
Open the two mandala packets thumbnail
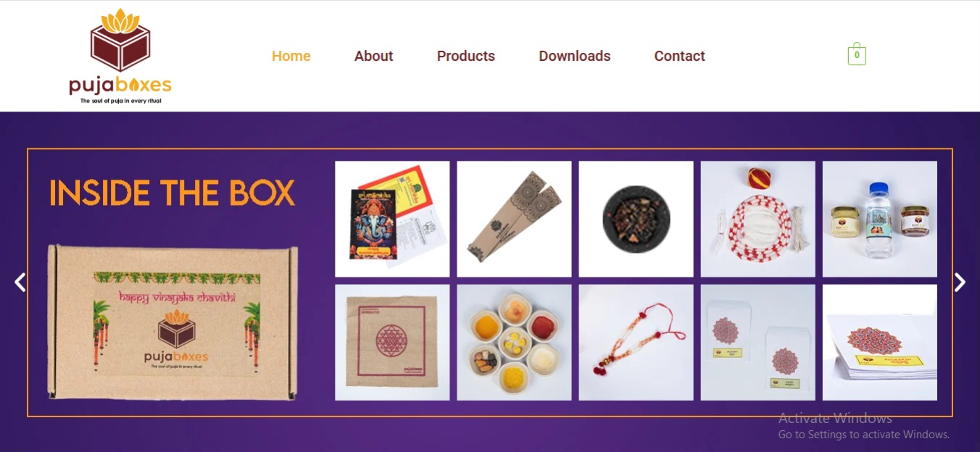pos(757,342)
